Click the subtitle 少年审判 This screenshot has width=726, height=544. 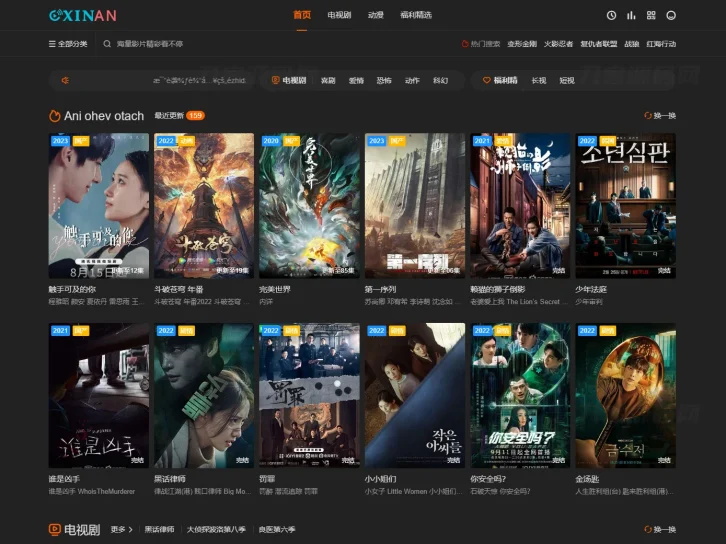[589, 302]
